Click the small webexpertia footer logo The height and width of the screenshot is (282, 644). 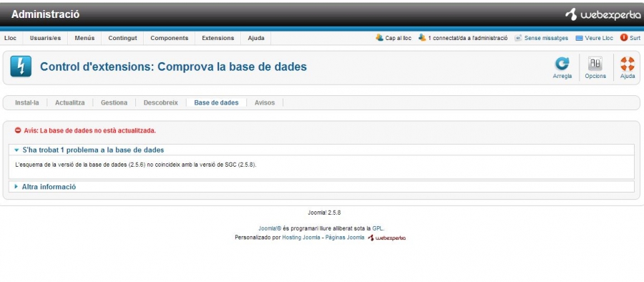coord(386,238)
